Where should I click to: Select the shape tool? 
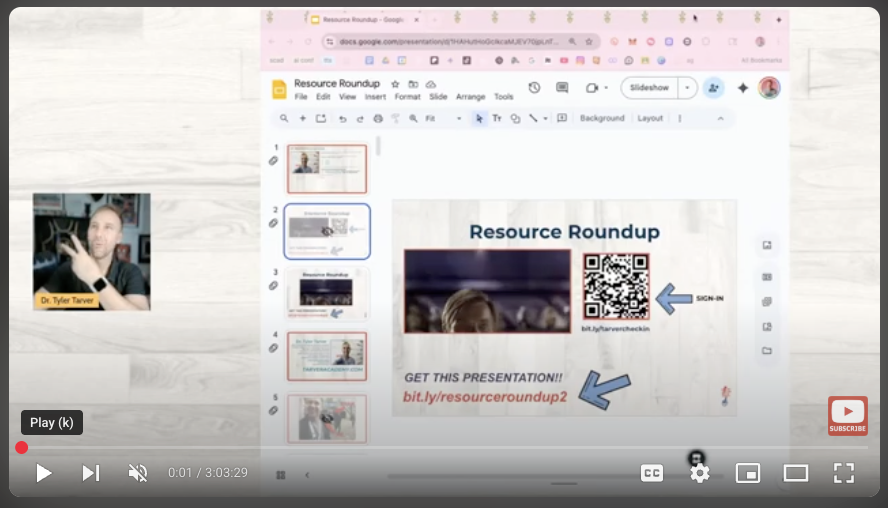click(x=515, y=118)
